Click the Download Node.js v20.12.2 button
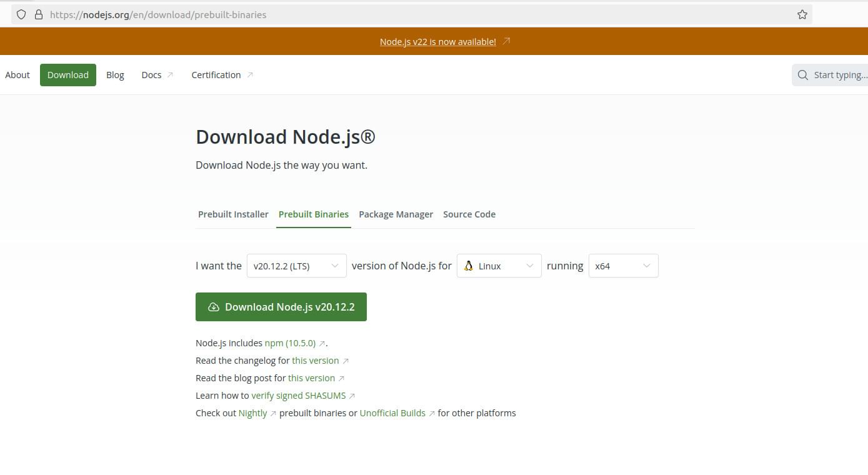 [281, 307]
